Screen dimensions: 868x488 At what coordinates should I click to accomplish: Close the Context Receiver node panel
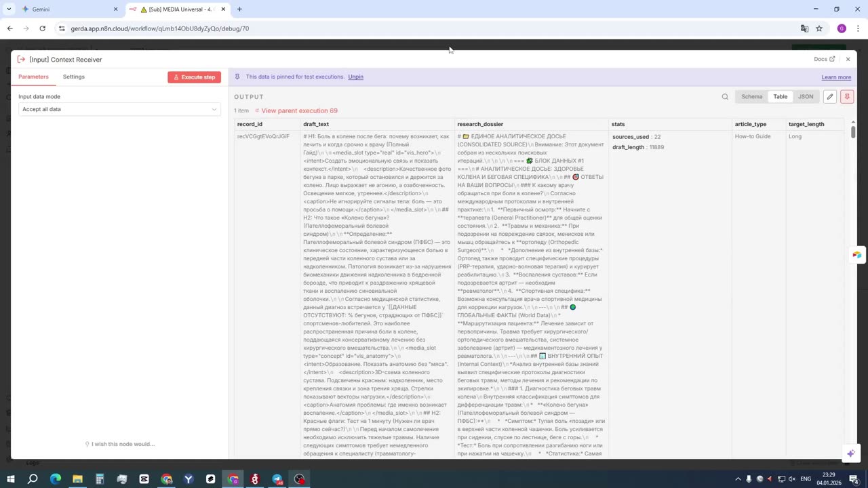[x=848, y=60]
